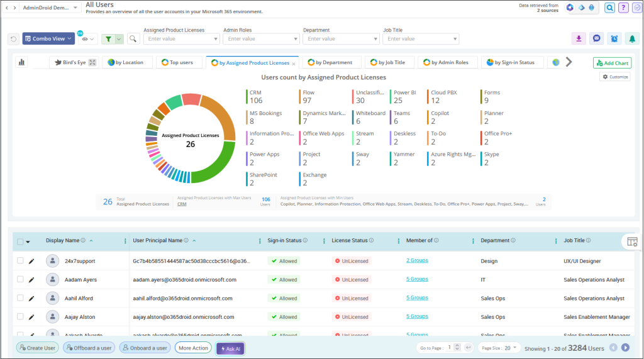The width and height of the screenshot is (644, 359).
Task: Click the Display Name column options dots
Action: (125, 241)
